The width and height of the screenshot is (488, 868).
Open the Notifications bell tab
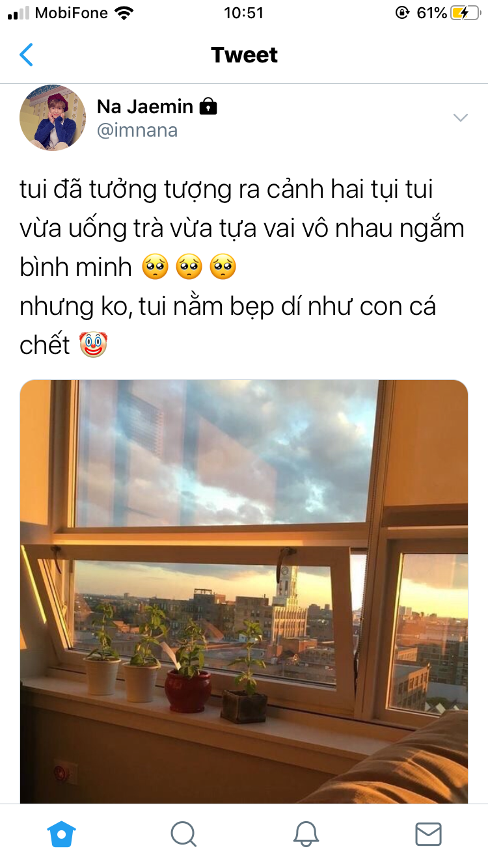(x=306, y=834)
